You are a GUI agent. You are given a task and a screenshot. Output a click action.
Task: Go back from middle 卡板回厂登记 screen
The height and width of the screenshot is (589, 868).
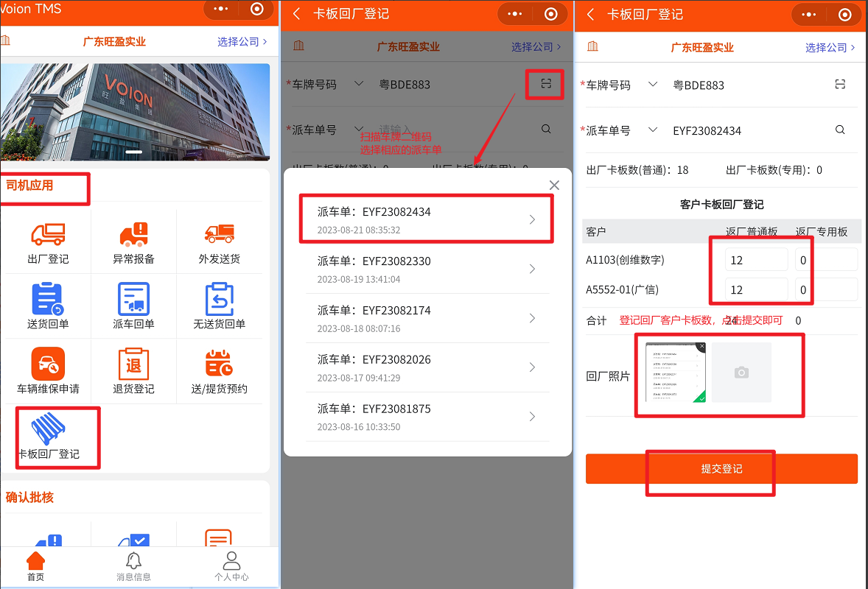coord(297,14)
